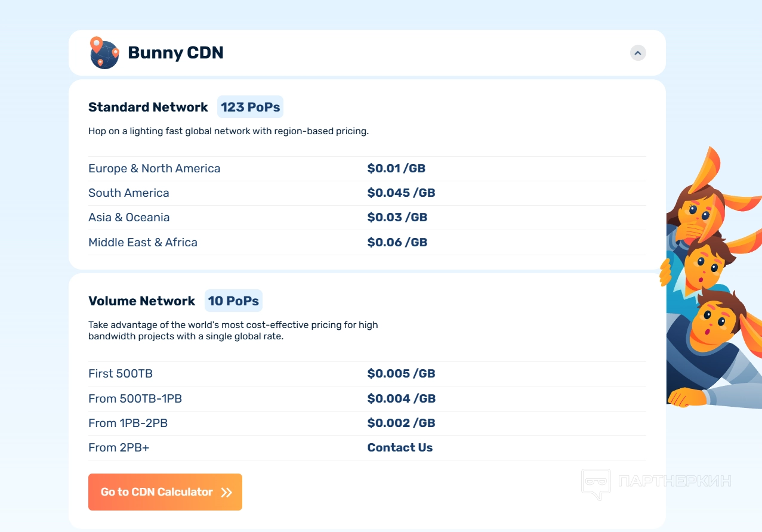Click the Volume Network heading
Screen dimensions: 762x532
pyautogui.click(x=141, y=301)
